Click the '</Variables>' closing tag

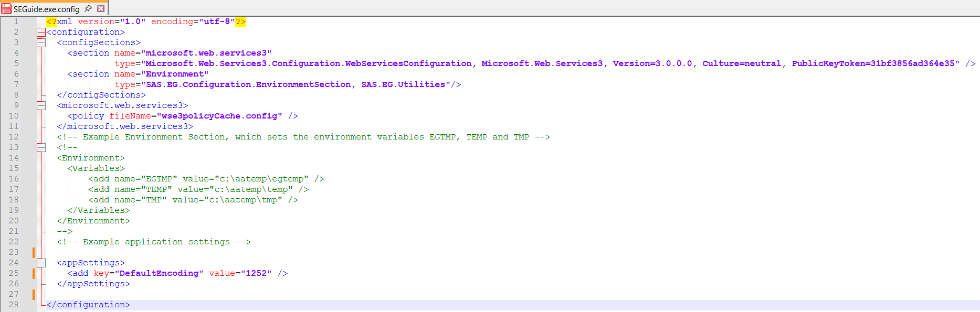(99, 210)
